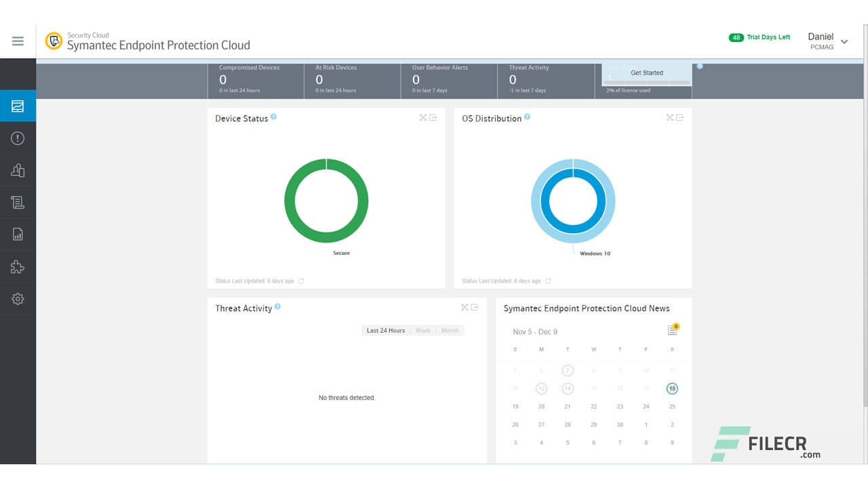Open Settings via the gear icon
Image resolution: width=868 pixels, height=488 pixels.
[x=18, y=298]
